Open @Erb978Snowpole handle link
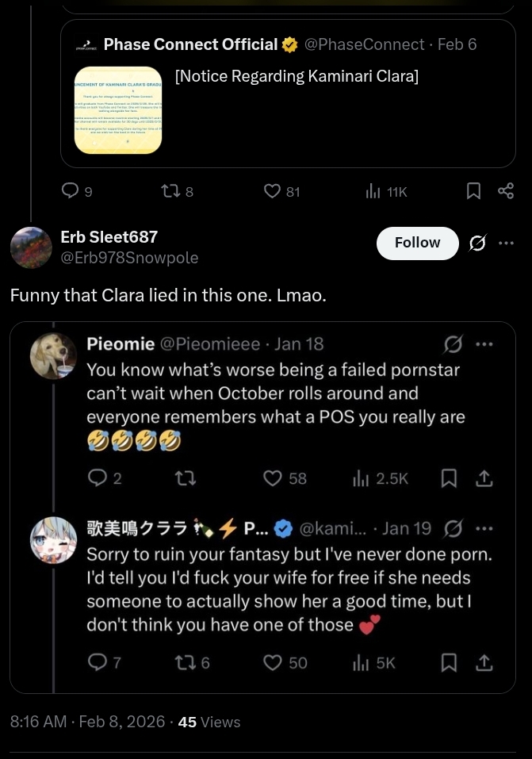This screenshot has height=759, width=532. point(129,258)
